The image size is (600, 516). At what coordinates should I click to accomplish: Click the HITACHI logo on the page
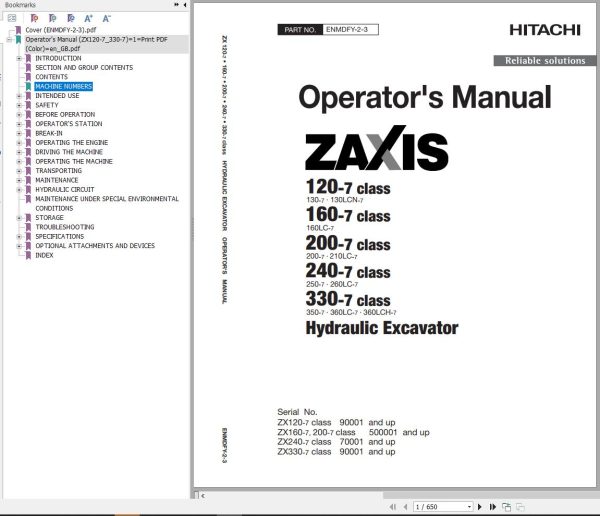click(545, 30)
